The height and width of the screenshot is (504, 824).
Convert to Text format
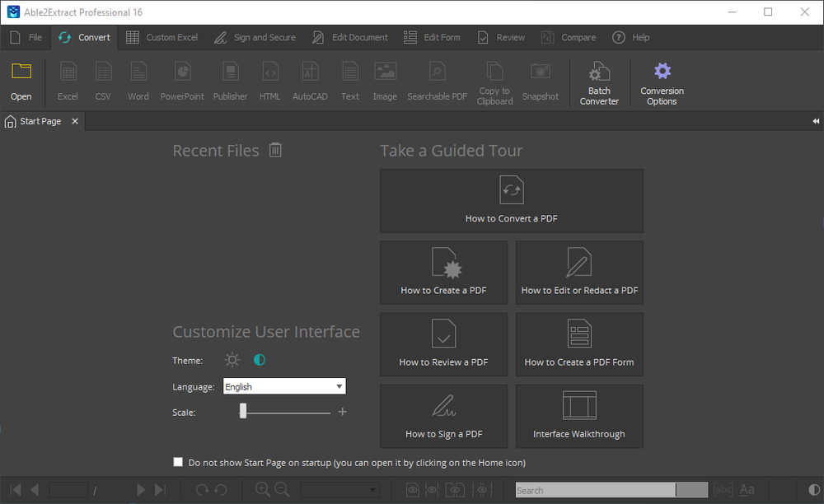click(350, 82)
